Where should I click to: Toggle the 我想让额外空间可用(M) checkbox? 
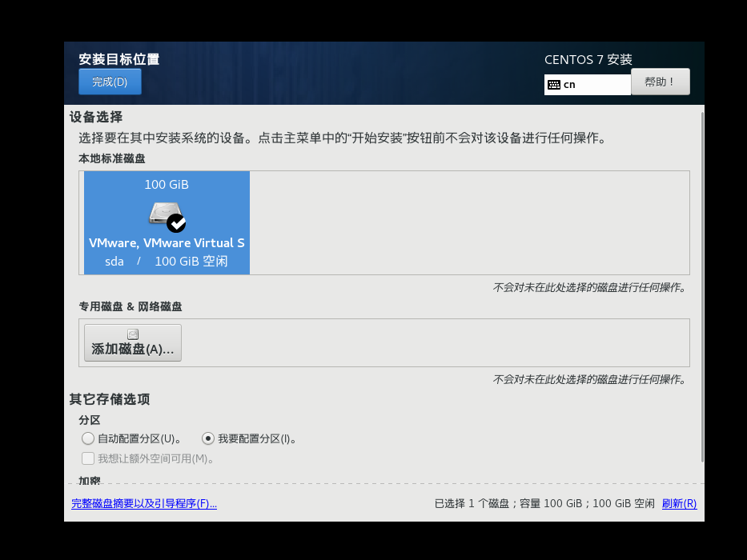[87, 458]
